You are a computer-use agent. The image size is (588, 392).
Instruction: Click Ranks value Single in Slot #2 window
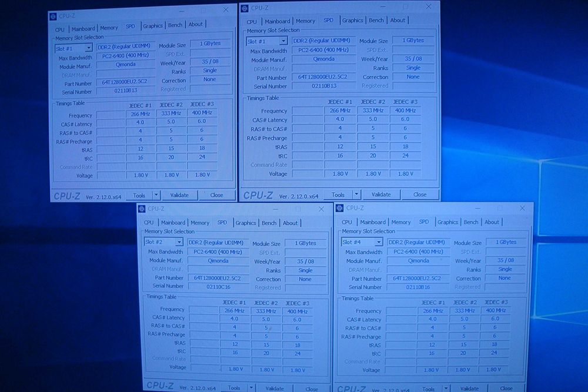click(x=305, y=270)
